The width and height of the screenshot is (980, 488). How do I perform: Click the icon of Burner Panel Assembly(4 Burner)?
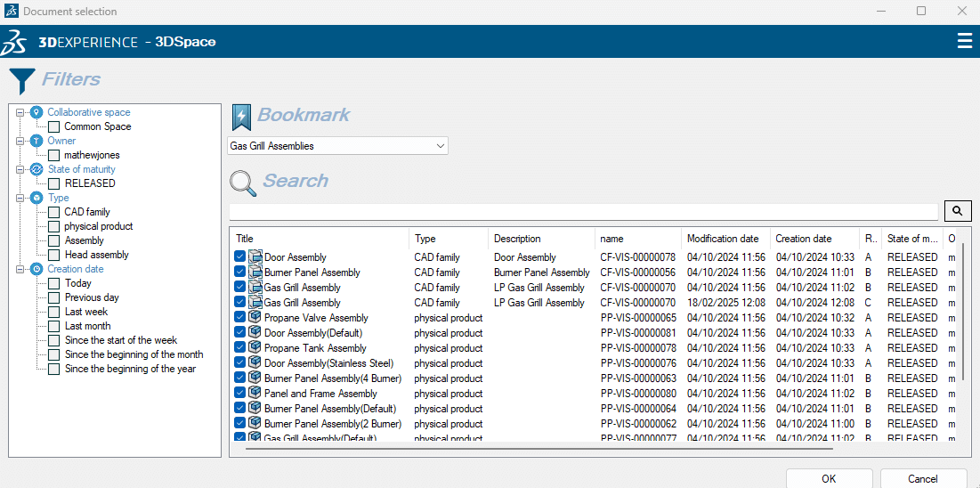(255, 378)
